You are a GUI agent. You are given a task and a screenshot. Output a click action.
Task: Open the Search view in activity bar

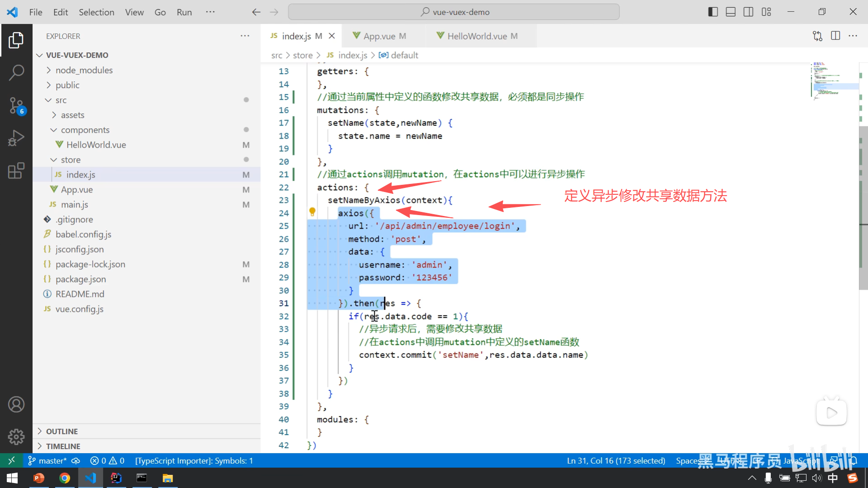click(x=16, y=72)
